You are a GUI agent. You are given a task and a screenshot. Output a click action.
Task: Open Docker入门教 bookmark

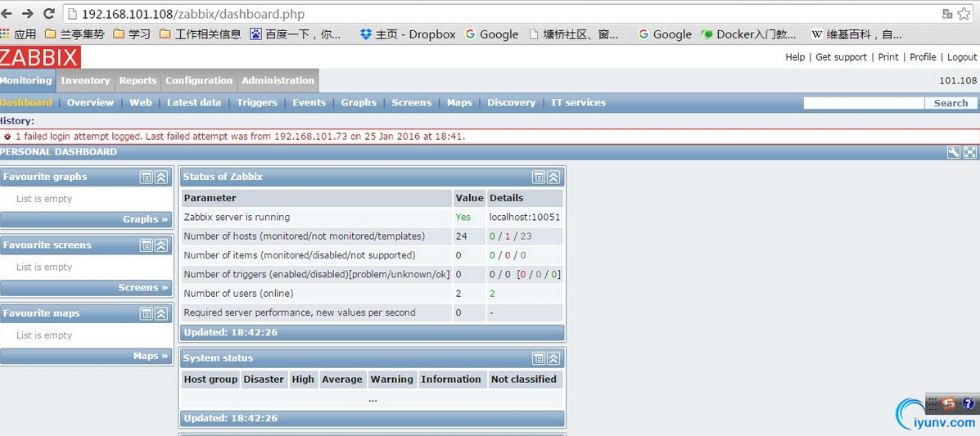coord(749,34)
